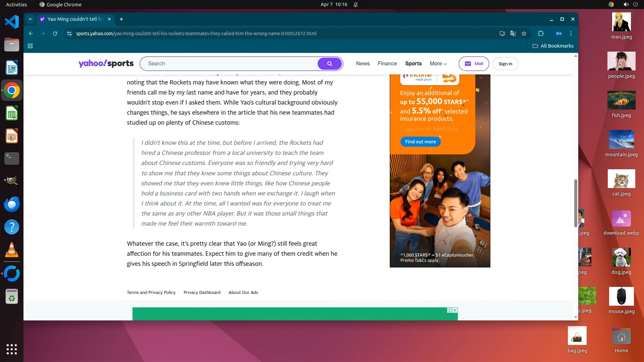Click the Sign in button
Image resolution: width=644 pixels, height=362 pixels.
click(505, 64)
